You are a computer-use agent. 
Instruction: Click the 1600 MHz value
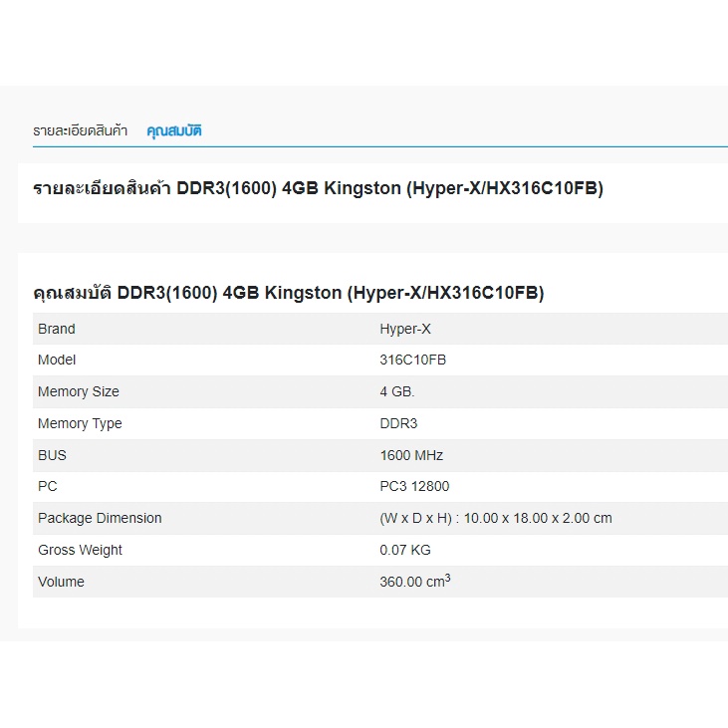click(x=411, y=455)
